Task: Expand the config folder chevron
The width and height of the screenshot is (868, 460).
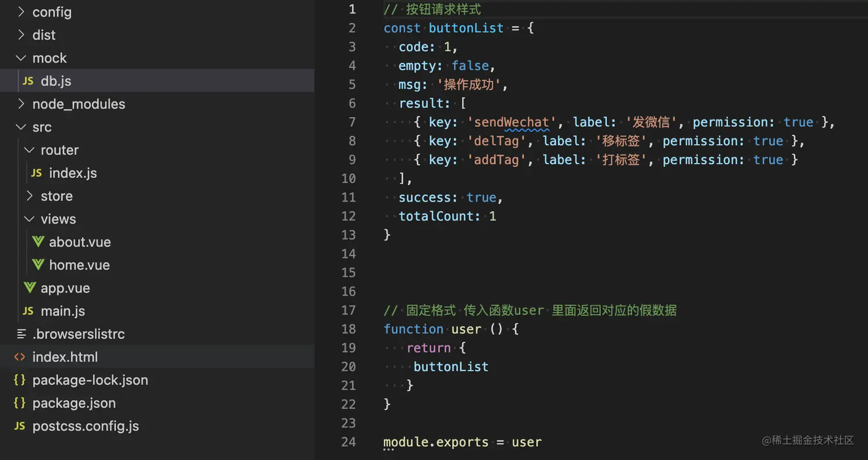Action: tap(21, 12)
